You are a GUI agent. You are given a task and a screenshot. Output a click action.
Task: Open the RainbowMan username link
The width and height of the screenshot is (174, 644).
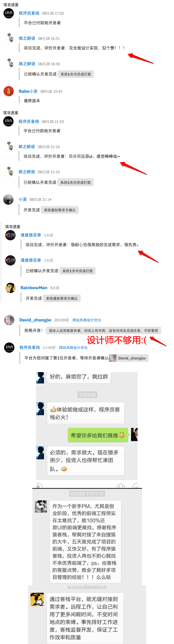34,288
